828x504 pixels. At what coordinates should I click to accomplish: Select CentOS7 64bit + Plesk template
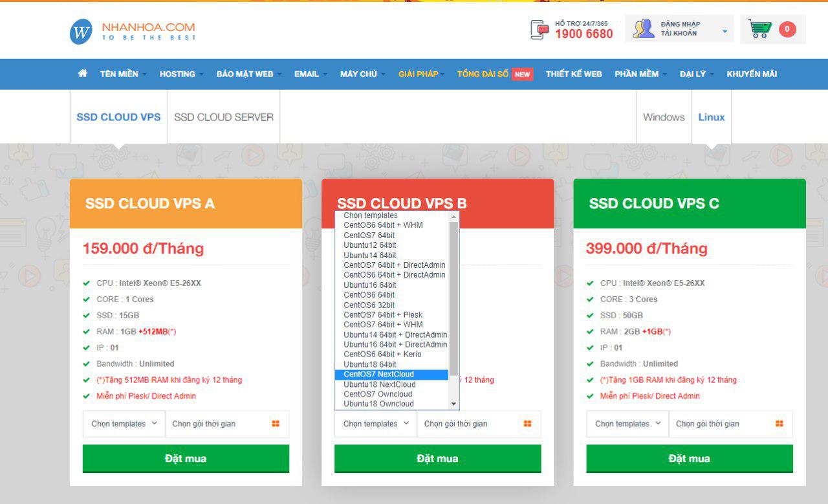pyautogui.click(x=391, y=315)
